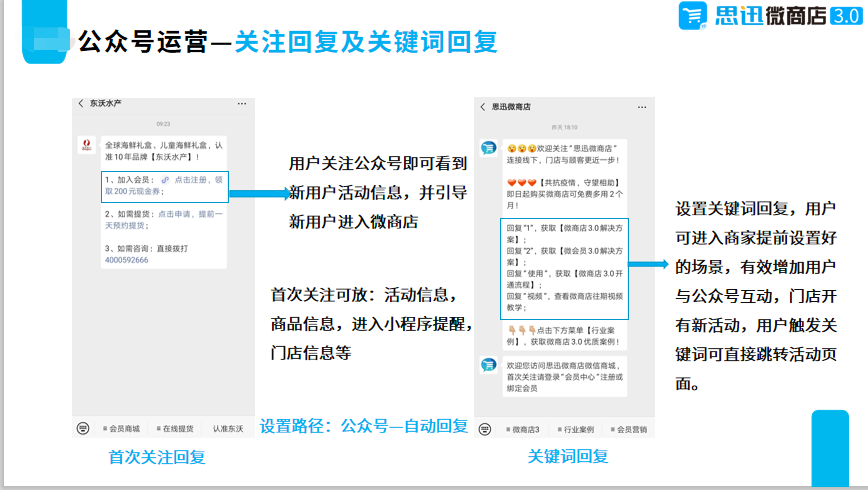Viewport: 868px width, 490px height.
Task: Open the 会员商城 menu
Action: [121, 429]
